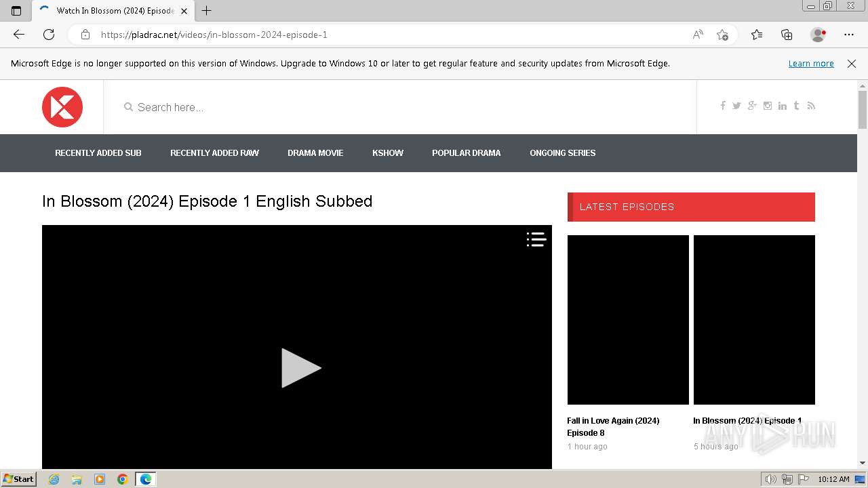Open Drama Movie menu
Screen dimensions: 868x488
click(x=315, y=153)
